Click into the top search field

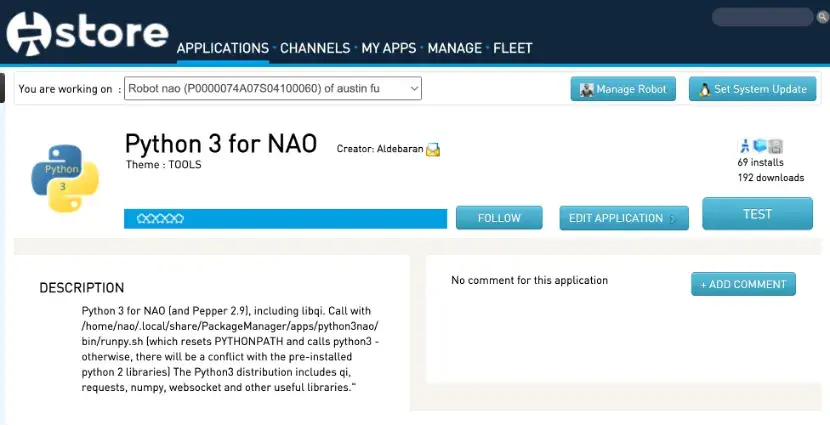(x=762, y=17)
